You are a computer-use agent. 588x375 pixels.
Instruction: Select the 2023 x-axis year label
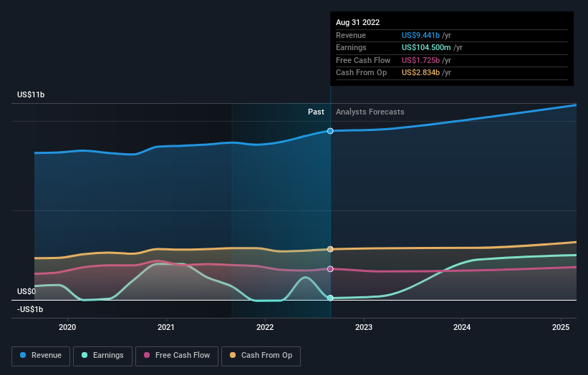point(363,328)
